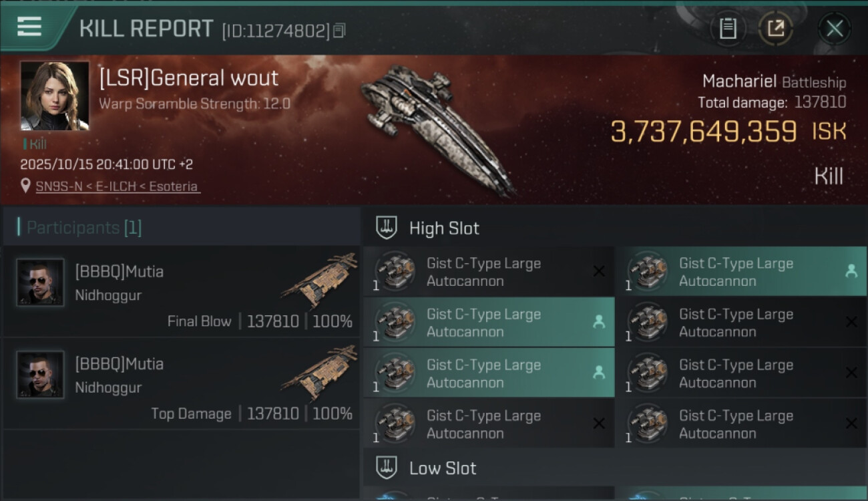Click the first autocannon module icon
Image resolution: width=868 pixels, height=501 pixels.
(394, 272)
